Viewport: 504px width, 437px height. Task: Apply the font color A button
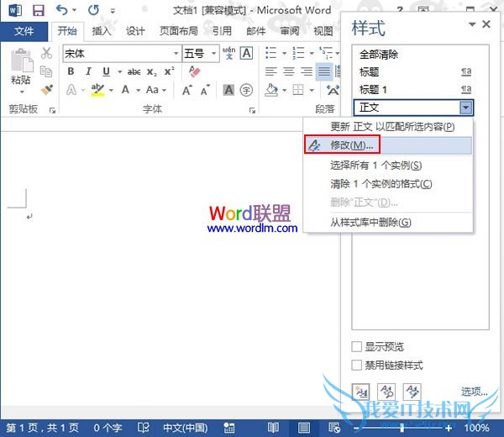125,90
